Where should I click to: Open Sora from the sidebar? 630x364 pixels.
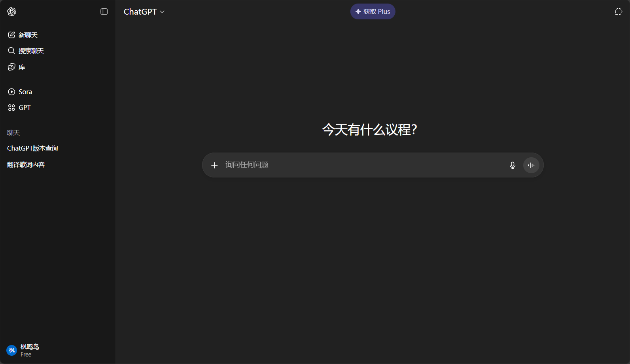[x=58, y=92]
